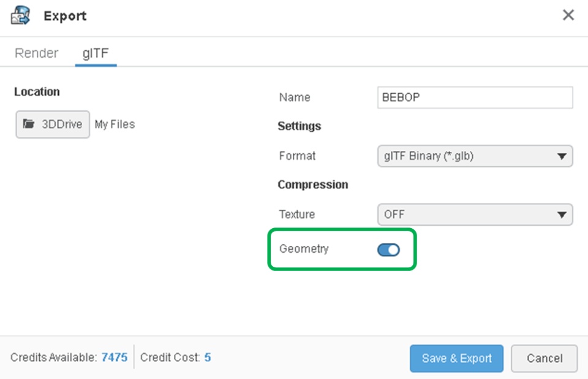Expand the Texture compression dropdown set to OFF
Viewport: 588px width, 379px height.
475,215
